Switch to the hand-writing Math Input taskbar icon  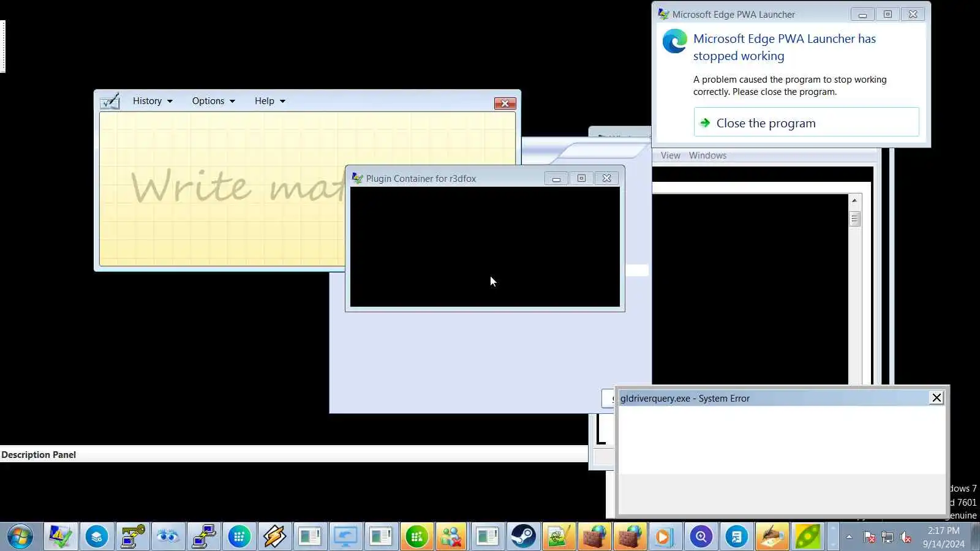click(772, 537)
